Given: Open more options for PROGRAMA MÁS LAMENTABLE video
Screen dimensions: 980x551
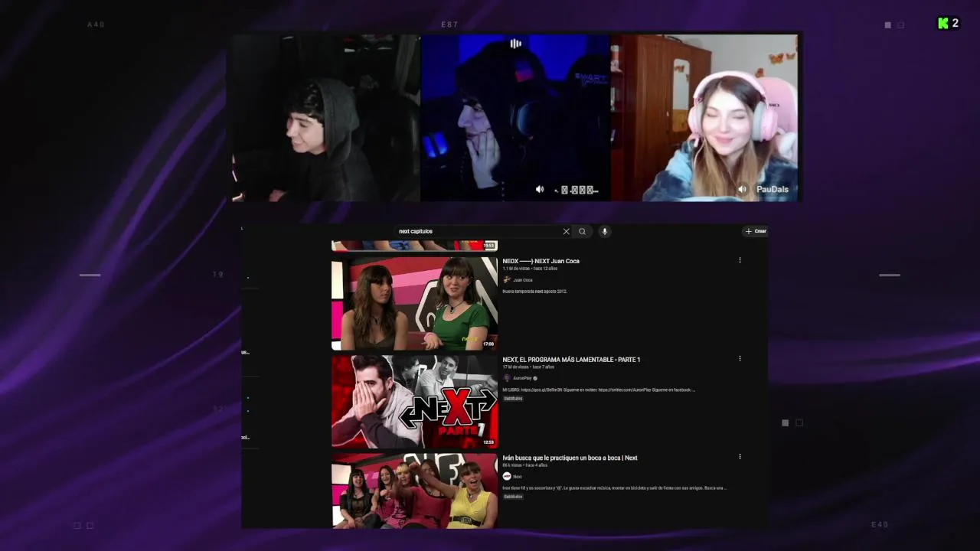Looking at the screenshot, I should point(740,358).
